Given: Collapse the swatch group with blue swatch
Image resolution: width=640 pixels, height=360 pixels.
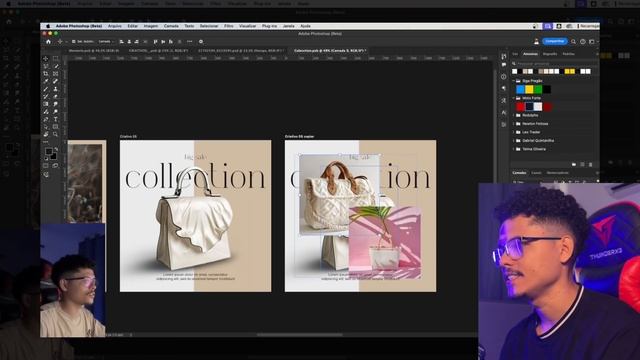Looking at the screenshot, I should point(513,81).
